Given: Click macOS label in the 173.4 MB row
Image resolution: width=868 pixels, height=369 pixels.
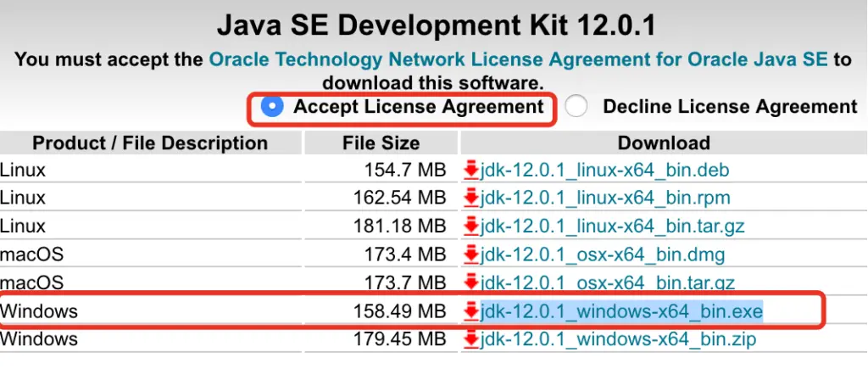Looking at the screenshot, I should (x=31, y=255).
